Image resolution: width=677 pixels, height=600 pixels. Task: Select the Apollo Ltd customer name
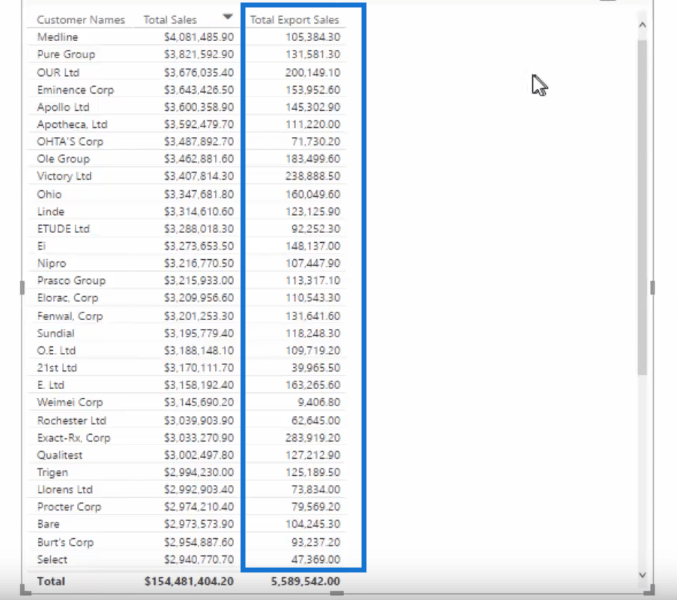click(x=63, y=107)
